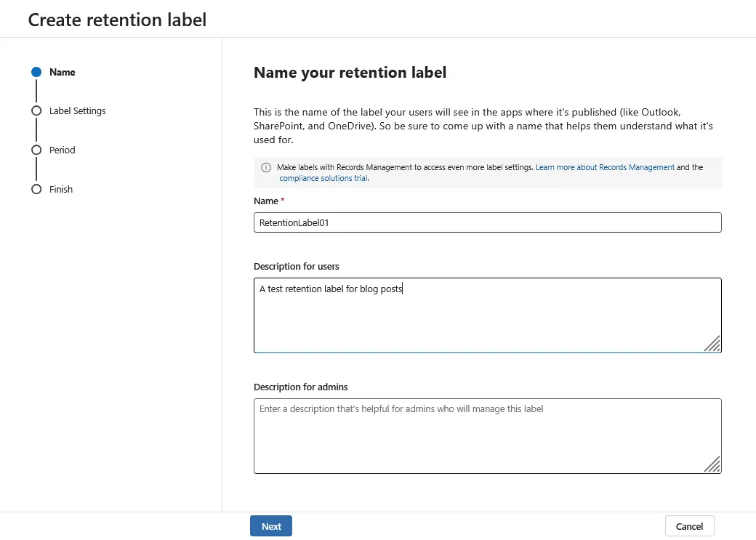Select the Finish step label
This screenshot has width=756, height=540.
click(x=61, y=189)
